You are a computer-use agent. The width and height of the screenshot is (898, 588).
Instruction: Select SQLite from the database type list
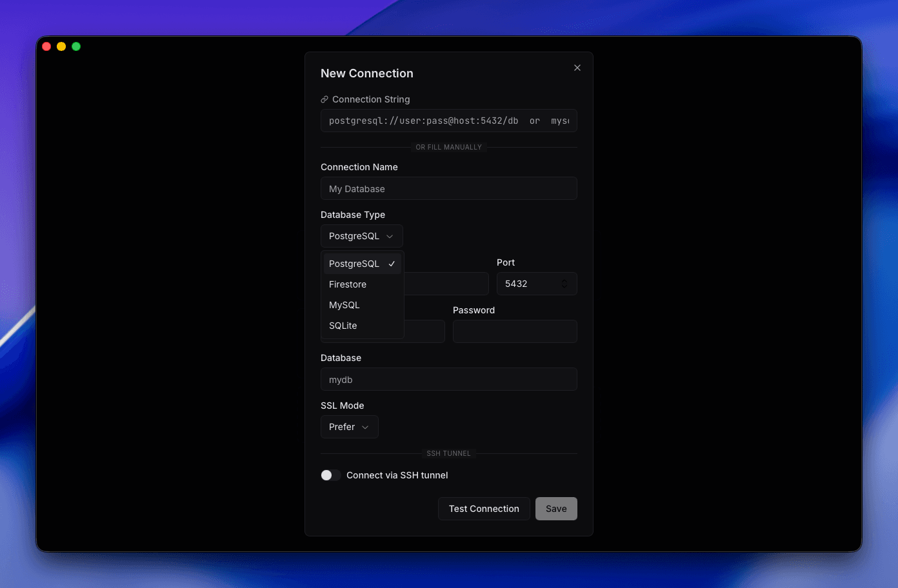pos(343,326)
